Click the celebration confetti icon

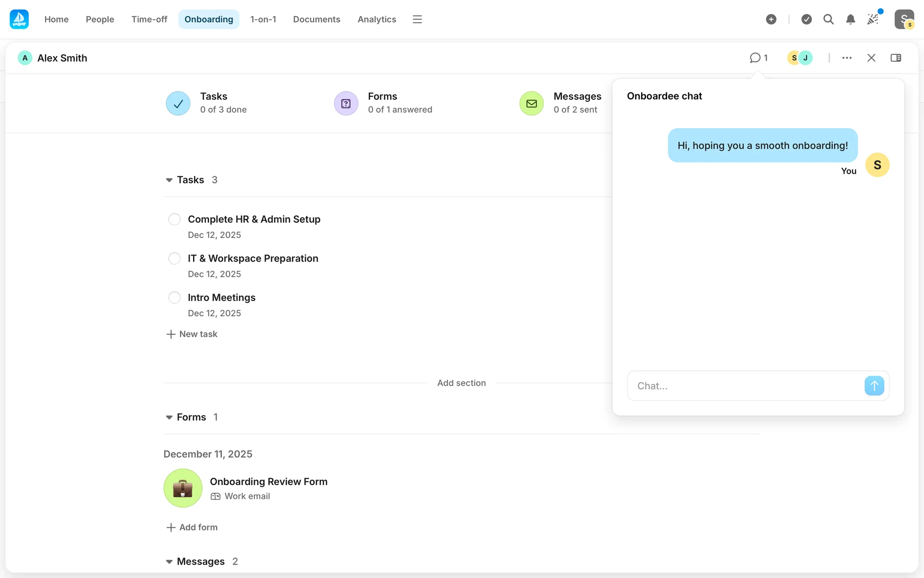pos(873,19)
